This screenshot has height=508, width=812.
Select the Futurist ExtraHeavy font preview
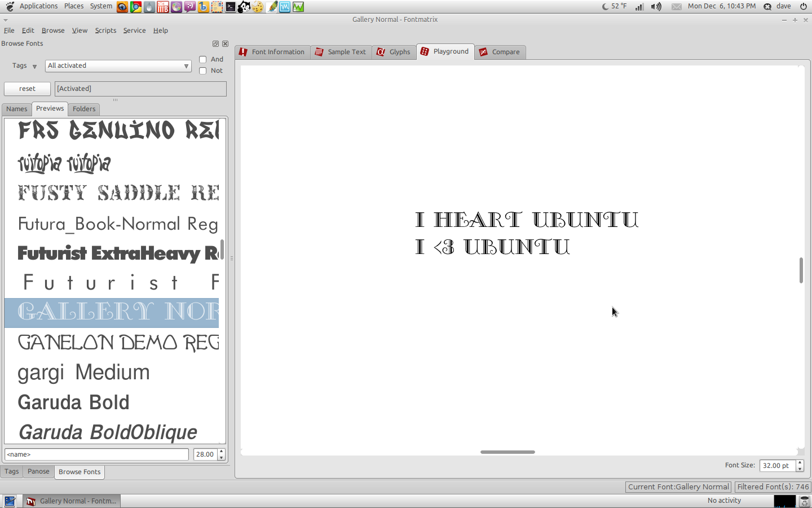coord(112,253)
